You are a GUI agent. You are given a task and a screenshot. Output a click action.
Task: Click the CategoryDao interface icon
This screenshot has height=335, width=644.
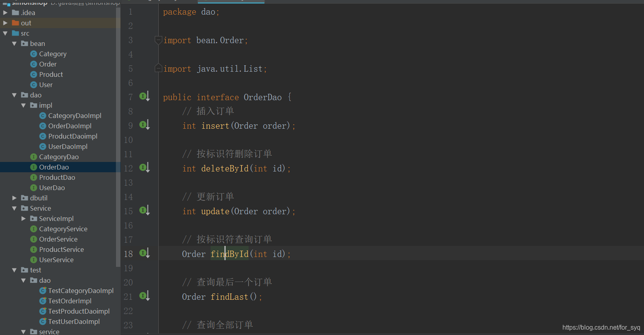click(34, 157)
